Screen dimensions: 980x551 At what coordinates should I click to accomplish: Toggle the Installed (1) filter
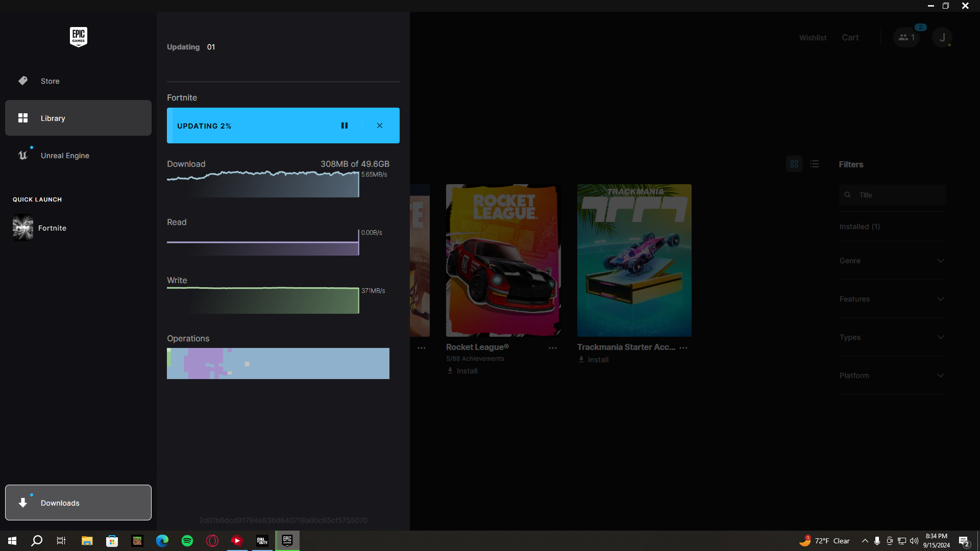tap(860, 227)
